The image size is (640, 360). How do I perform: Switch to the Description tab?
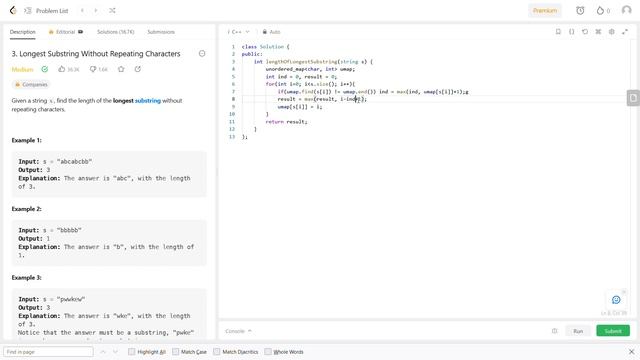tap(23, 32)
